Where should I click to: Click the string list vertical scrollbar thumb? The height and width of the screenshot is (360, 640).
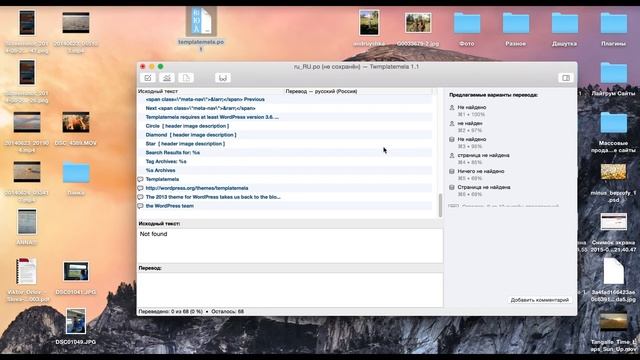tap(440, 205)
